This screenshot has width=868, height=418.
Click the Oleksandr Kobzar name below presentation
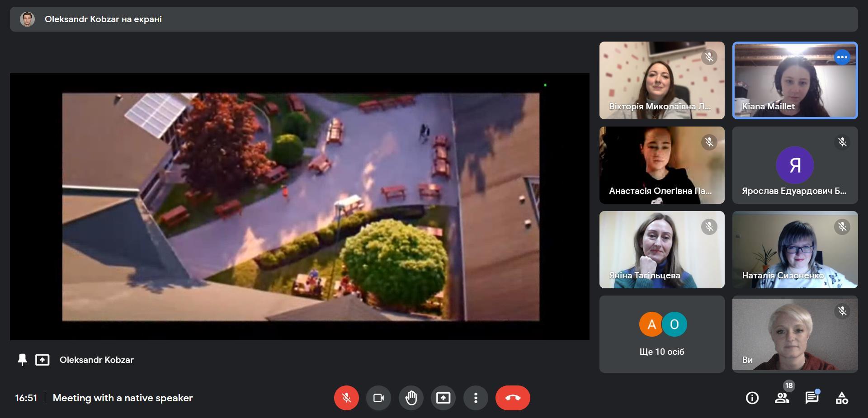[x=97, y=360]
